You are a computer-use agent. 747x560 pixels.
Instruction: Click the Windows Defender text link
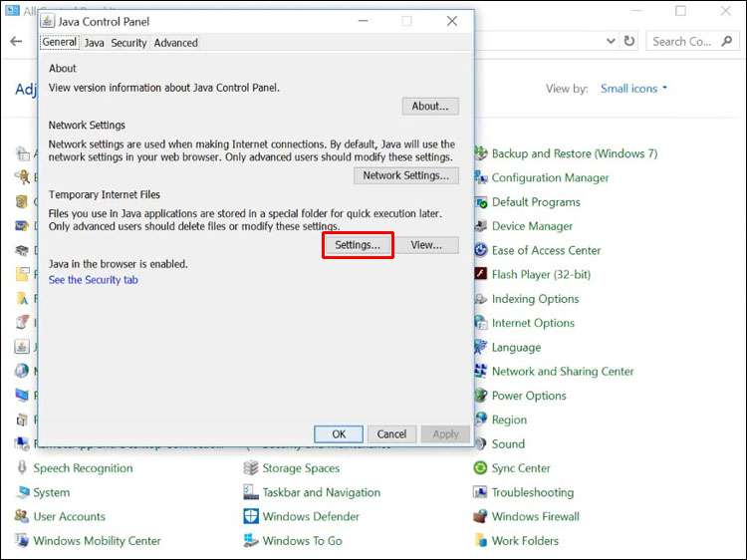311,516
